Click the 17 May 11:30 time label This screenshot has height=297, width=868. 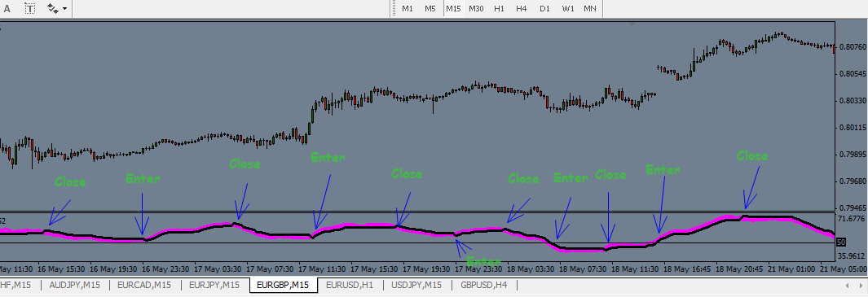(321, 269)
